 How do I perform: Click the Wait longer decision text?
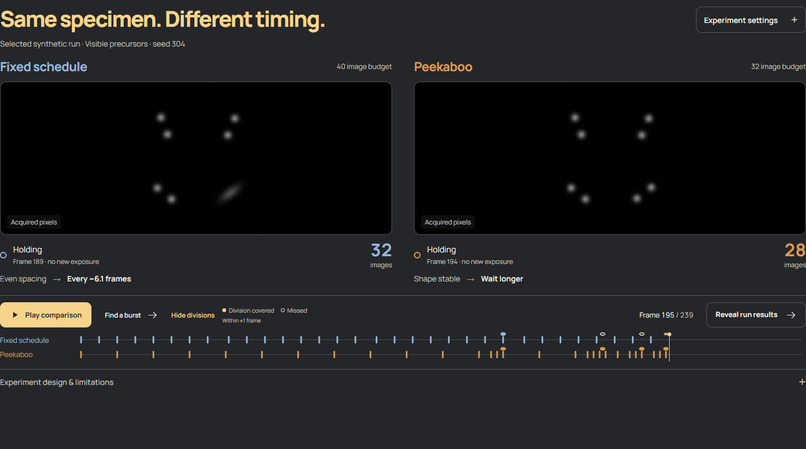[x=502, y=279]
